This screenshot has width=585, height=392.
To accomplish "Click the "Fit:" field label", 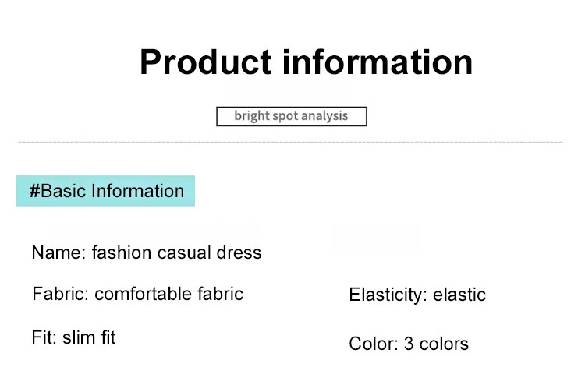I will click(x=44, y=338).
